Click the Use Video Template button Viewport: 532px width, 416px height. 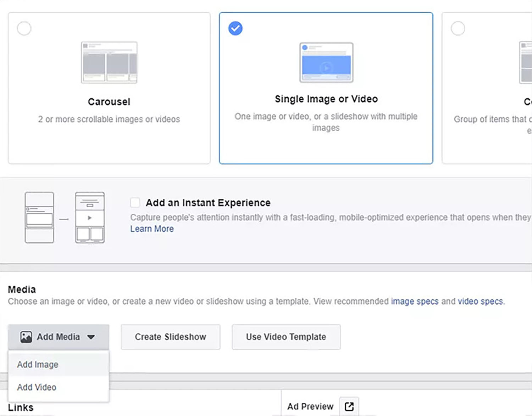(286, 337)
